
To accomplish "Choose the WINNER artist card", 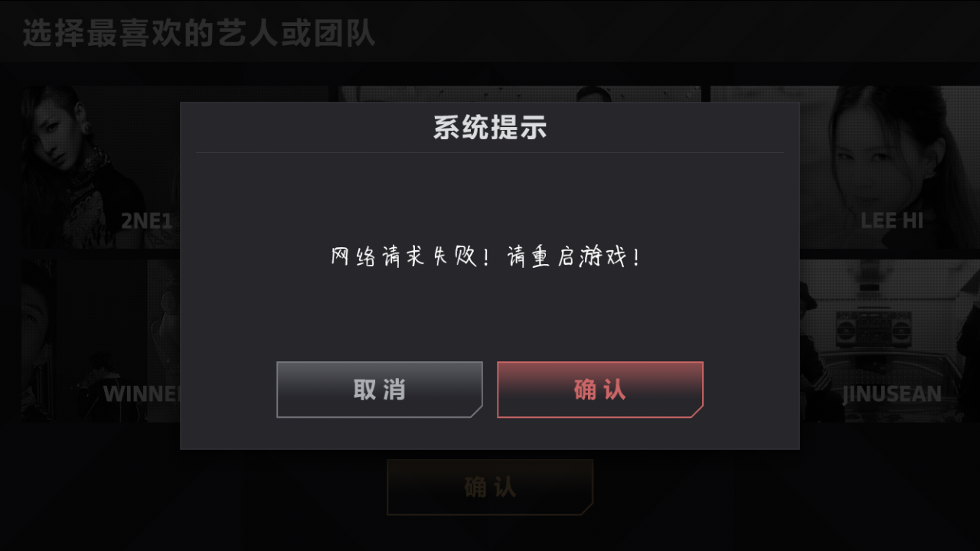I will [x=101, y=341].
